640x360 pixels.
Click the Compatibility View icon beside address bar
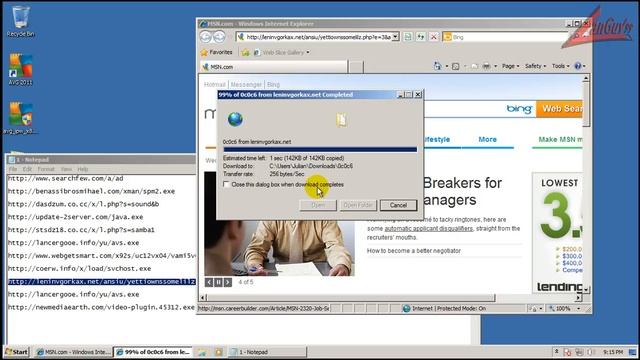coord(407,37)
